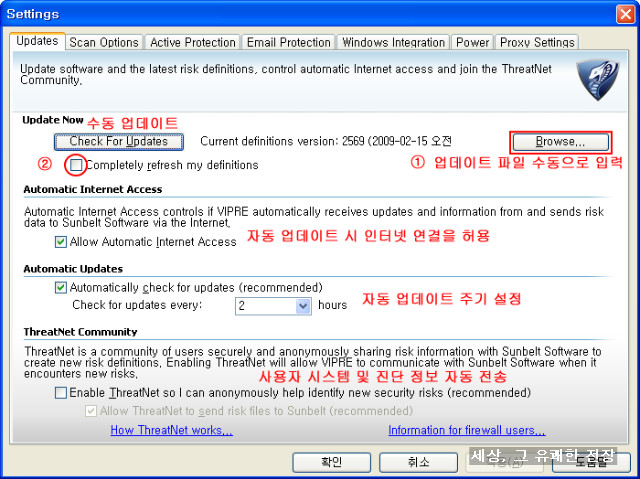Click the 취소 (Cancel) button

click(x=418, y=462)
